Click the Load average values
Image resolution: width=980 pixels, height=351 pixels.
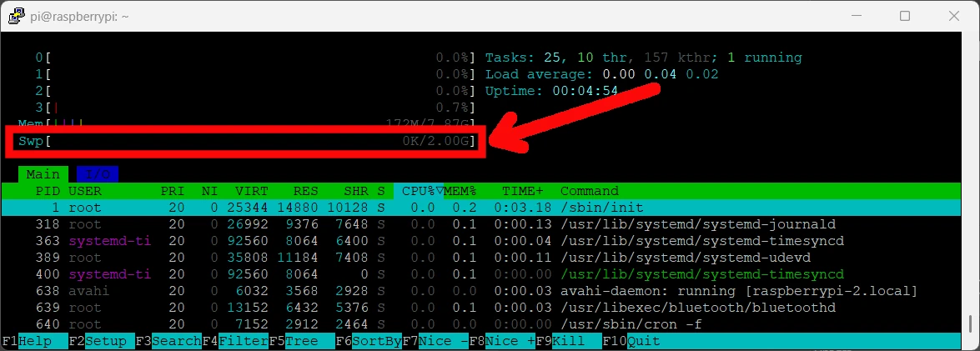click(x=660, y=74)
